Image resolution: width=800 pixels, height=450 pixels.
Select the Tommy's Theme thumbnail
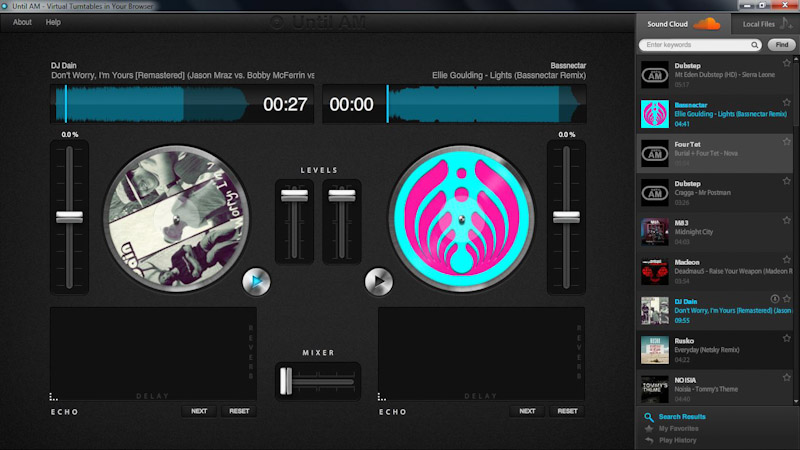coord(655,389)
